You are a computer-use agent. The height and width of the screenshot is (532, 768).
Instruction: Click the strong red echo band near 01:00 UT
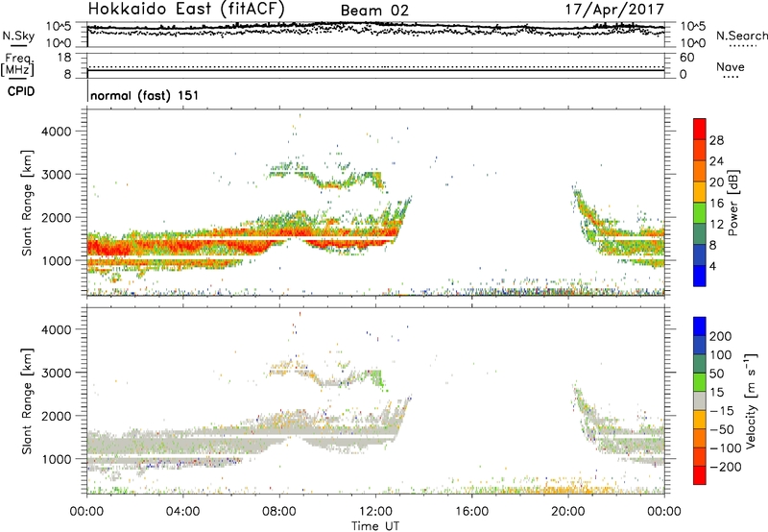pyautogui.click(x=111, y=246)
